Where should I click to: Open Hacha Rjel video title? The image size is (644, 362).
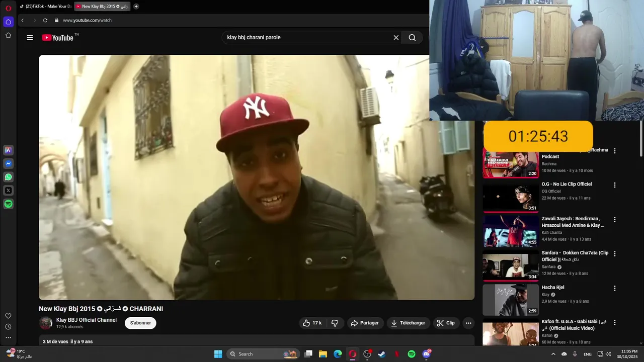tap(553, 287)
